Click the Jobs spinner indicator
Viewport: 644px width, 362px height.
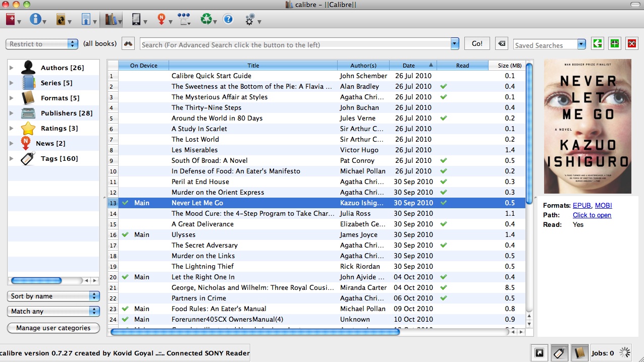625,353
